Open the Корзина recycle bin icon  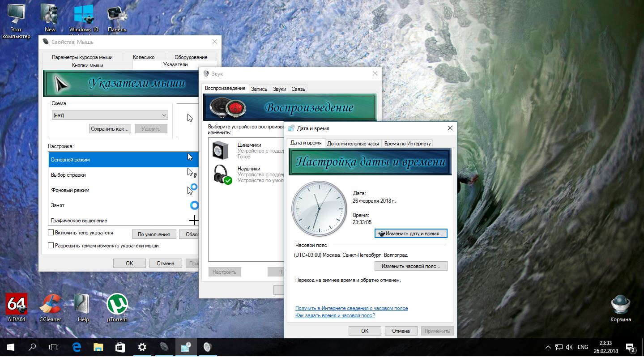pos(620,305)
